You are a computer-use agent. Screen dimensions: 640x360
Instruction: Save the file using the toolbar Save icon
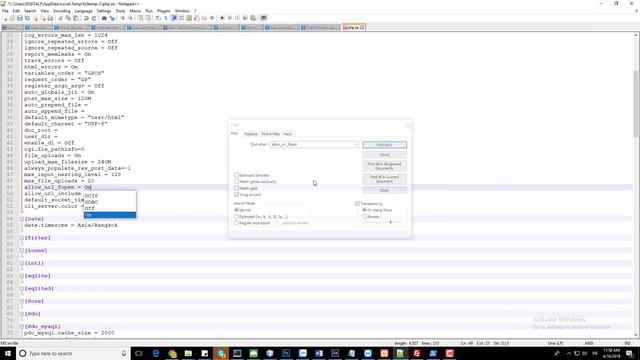20,18
